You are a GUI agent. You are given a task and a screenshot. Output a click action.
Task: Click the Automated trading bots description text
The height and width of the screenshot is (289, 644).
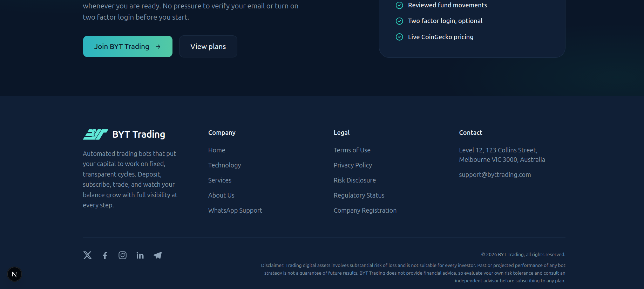[130, 179]
